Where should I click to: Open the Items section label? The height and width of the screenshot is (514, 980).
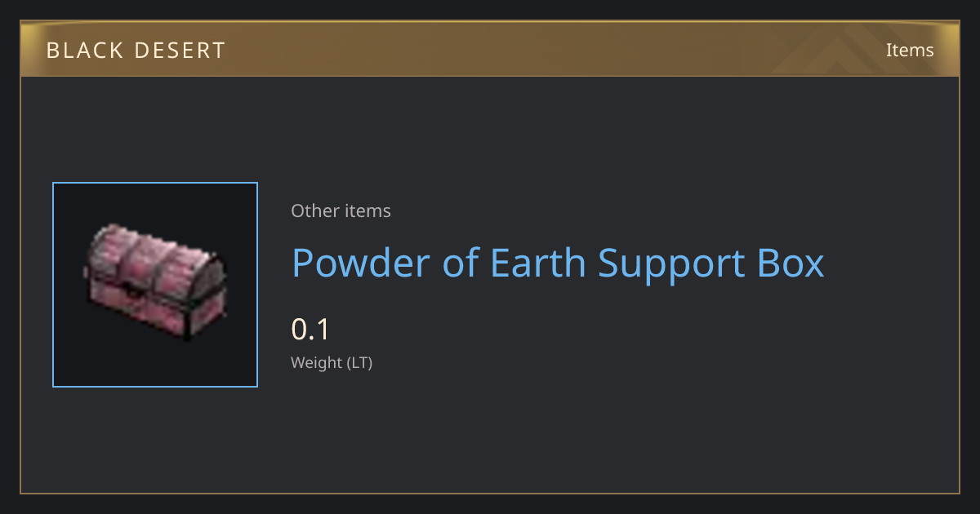910,50
